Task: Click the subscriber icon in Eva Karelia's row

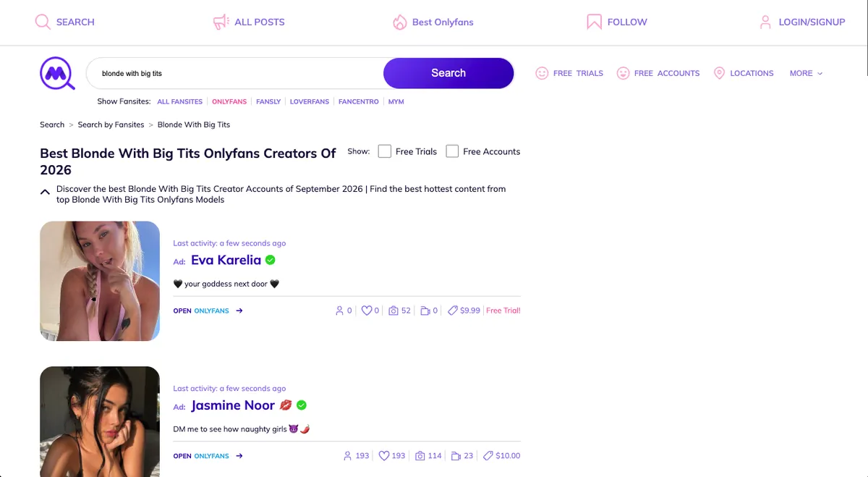Action: click(x=340, y=311)
